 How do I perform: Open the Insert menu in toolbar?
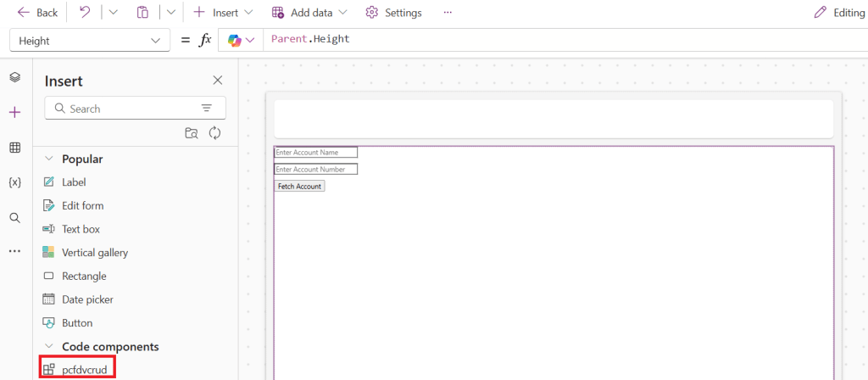pos(223,13)
